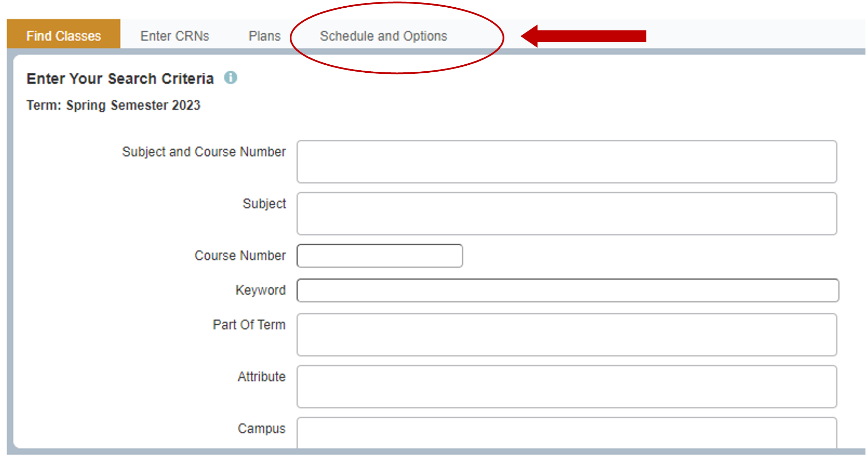The height and width of the screenshot is (469, 868).
Task: Go to Schedule and Options tab
Action: click(x=383, y=36)
